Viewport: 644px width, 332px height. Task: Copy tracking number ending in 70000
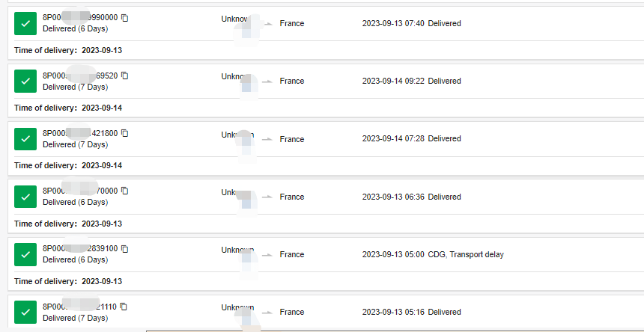coord(125,191)
